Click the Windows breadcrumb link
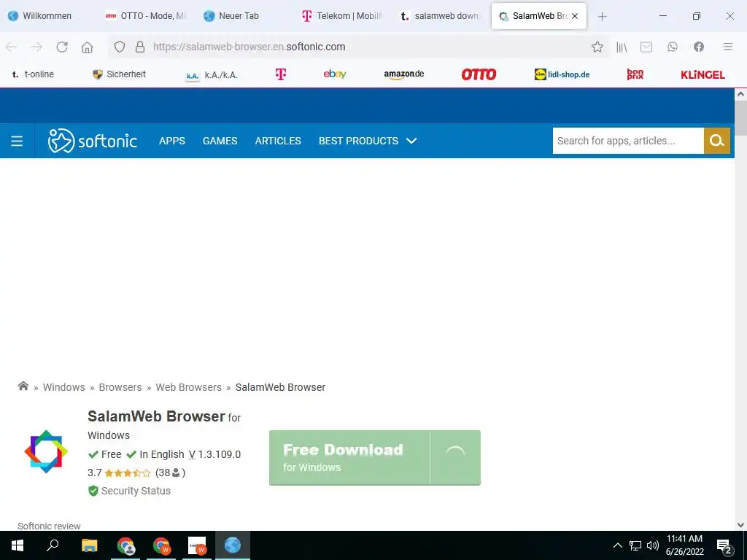This screenshot has width=747, height=560. (64, 387)
